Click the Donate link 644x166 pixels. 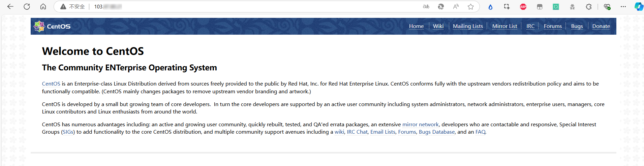601,26
